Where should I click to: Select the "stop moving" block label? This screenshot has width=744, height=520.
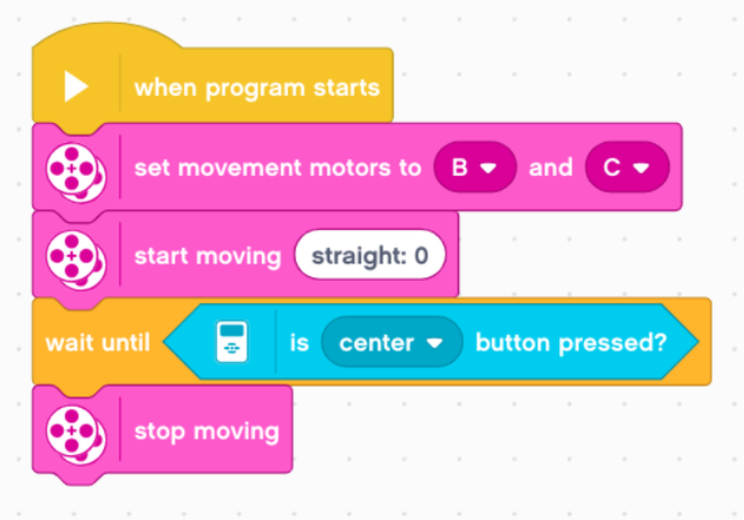pos(206,432)
